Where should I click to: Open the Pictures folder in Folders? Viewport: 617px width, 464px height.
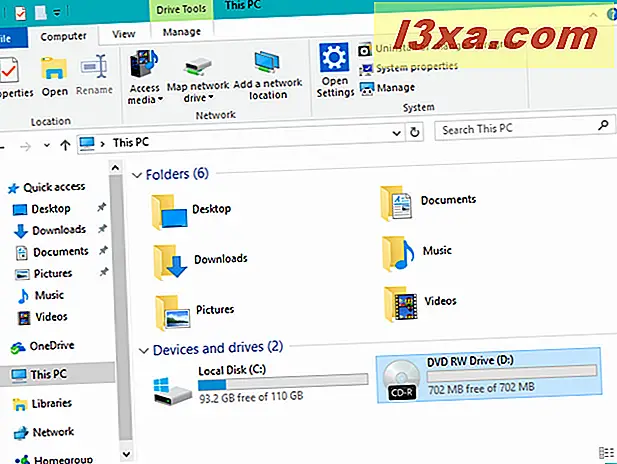[x=173, y=312]
